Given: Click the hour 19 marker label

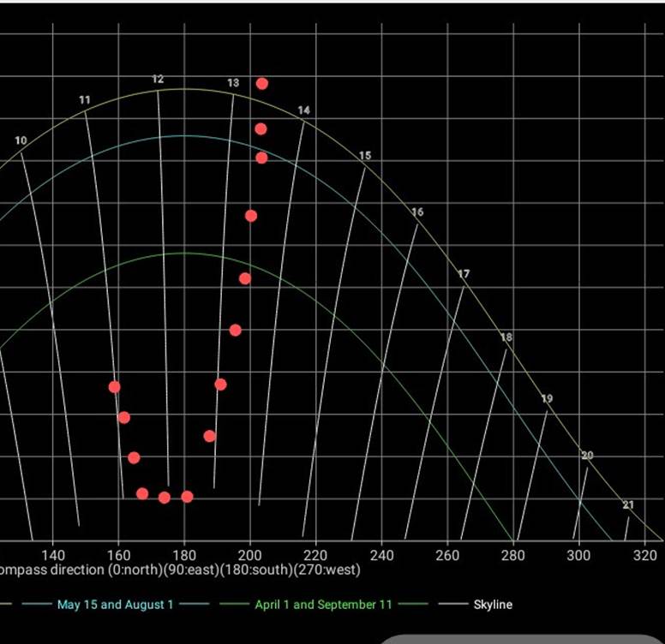Looking at the screenshot, I should pos(547,399).
